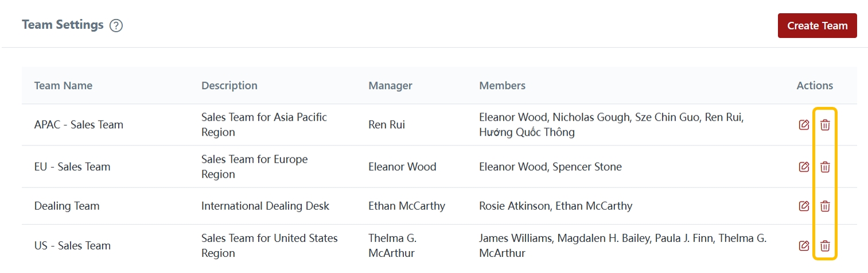
Task: Edit the EU - Sales Team
Action: pyautogui.click(x=804, y=167)
